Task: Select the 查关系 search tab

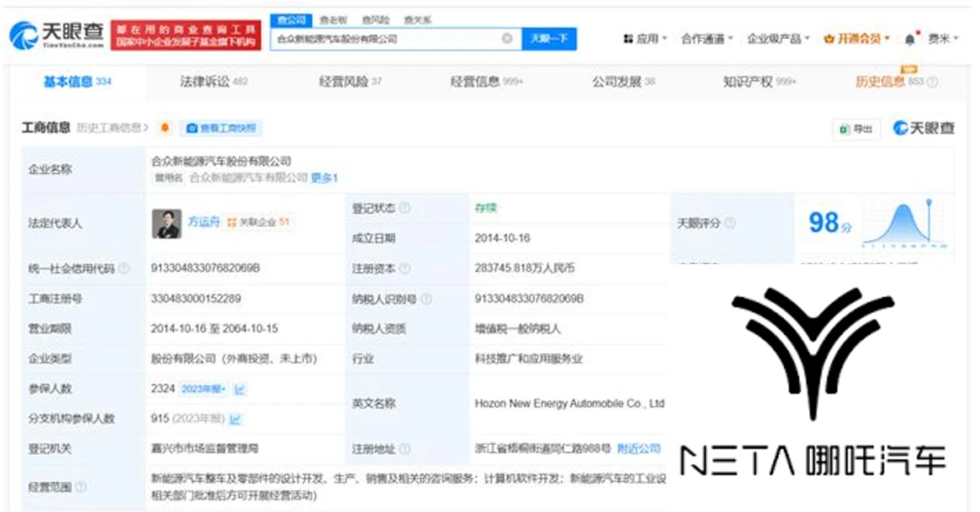Action: coord(416,19)
